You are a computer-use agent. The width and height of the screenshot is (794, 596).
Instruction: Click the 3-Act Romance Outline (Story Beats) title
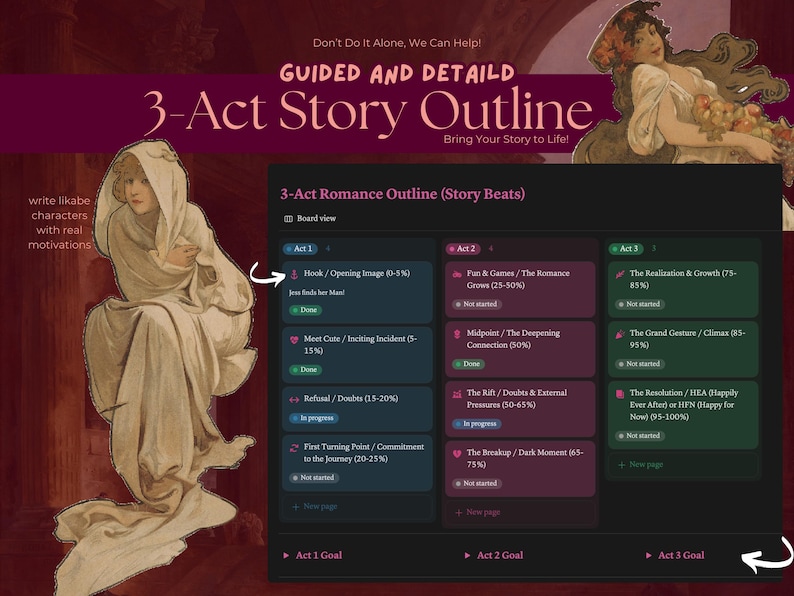[403, 194]
